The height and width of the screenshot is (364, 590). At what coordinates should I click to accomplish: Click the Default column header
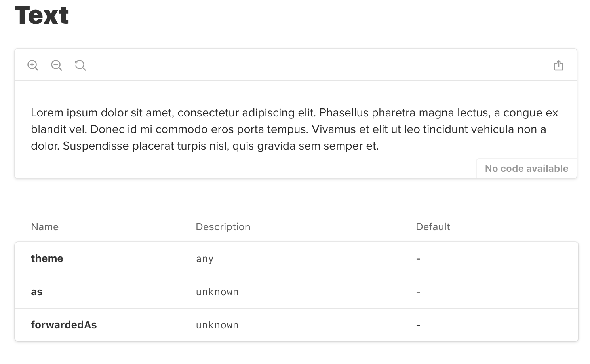click(433, 227)
